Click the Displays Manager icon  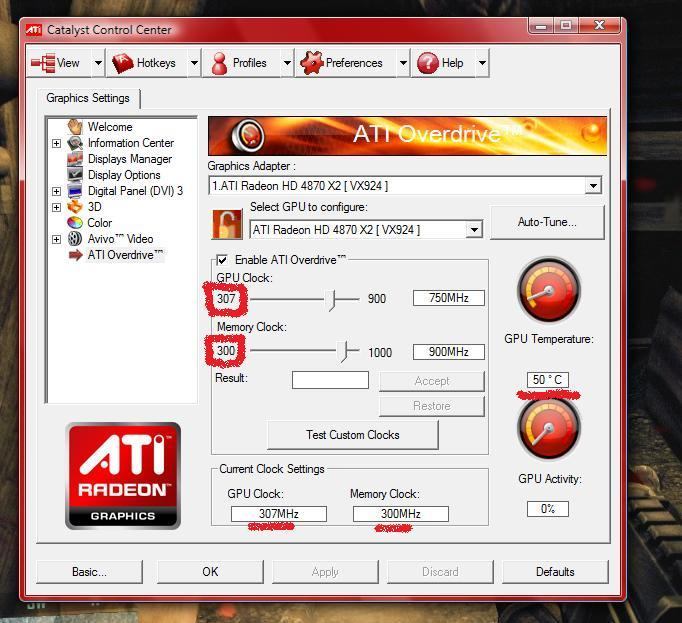(x=75, y=159)
